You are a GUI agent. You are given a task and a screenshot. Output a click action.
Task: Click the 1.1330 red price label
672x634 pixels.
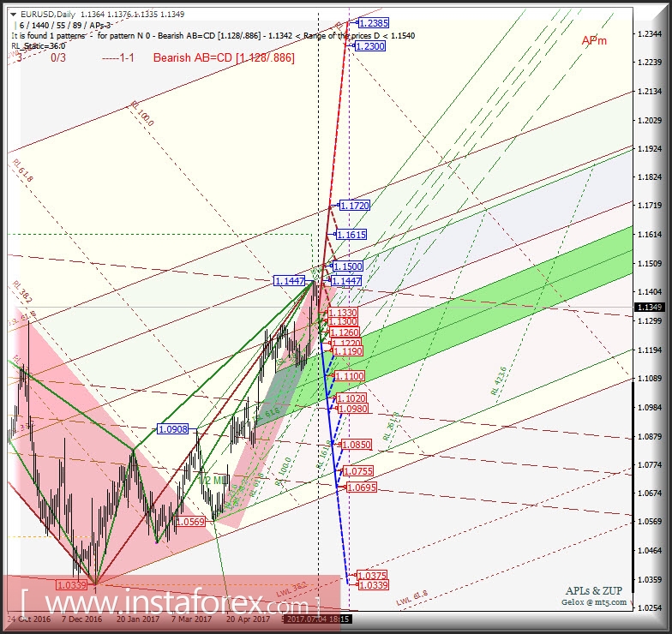click(343, 313)
